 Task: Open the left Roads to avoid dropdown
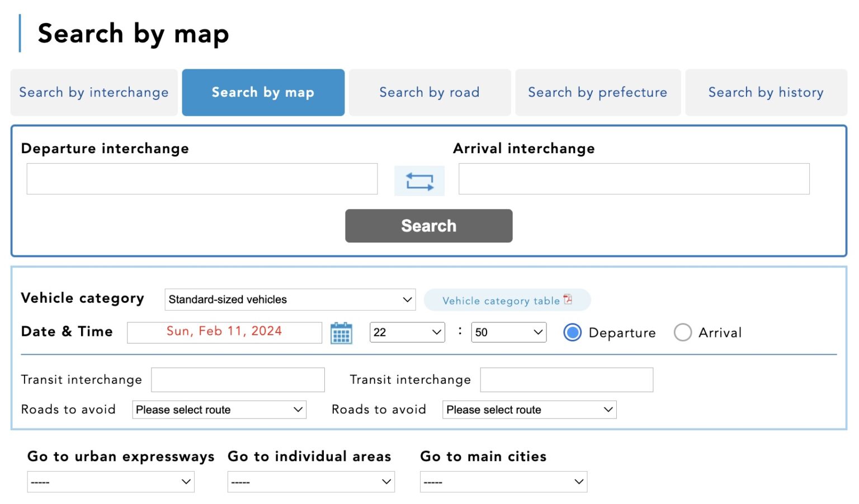point(219,410)
